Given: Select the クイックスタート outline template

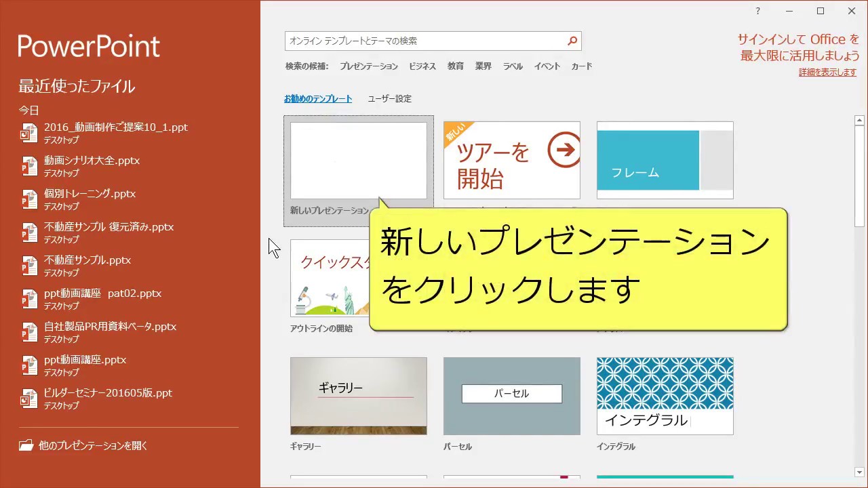Looking at the screenshot, I should pos(330,278).
